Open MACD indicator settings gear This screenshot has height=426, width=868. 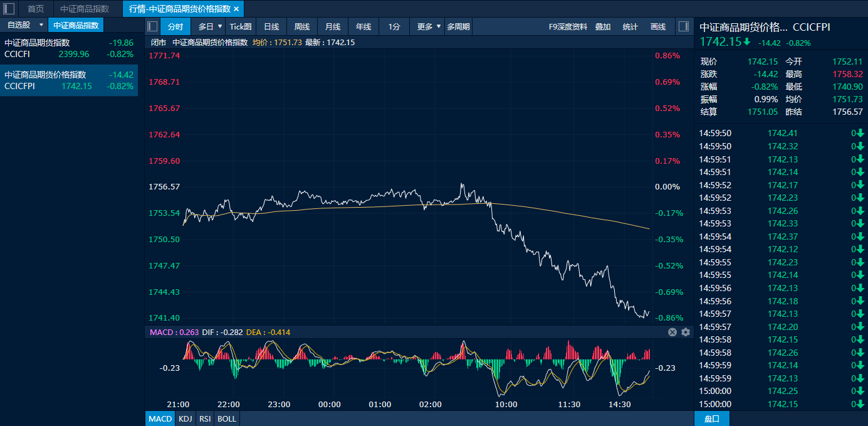[x=685, y=332]
